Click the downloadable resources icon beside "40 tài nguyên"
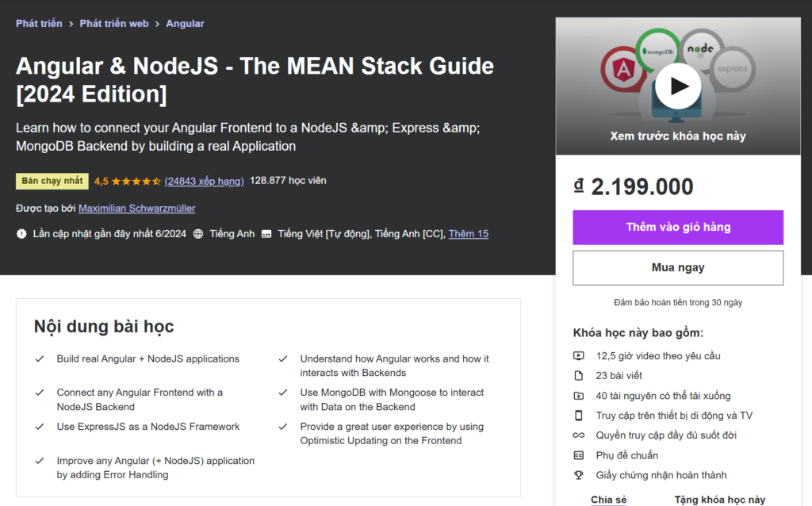Image resolution: width=812 pixels, height=506 pixels. point(580,395)
